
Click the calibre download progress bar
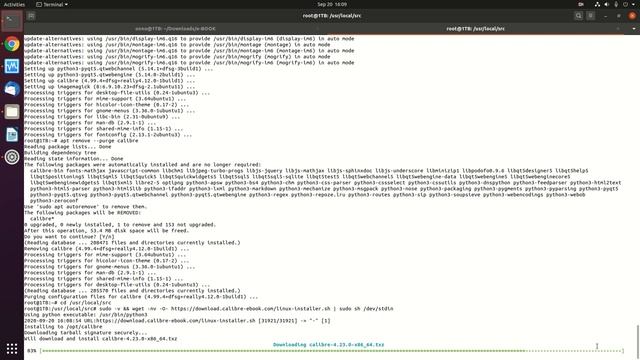pyautogui.click(x=332, y=351)
